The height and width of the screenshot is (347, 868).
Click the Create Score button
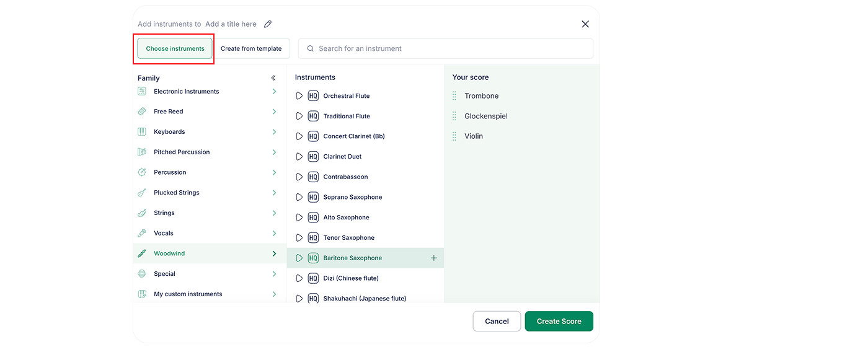pos(559,321)
